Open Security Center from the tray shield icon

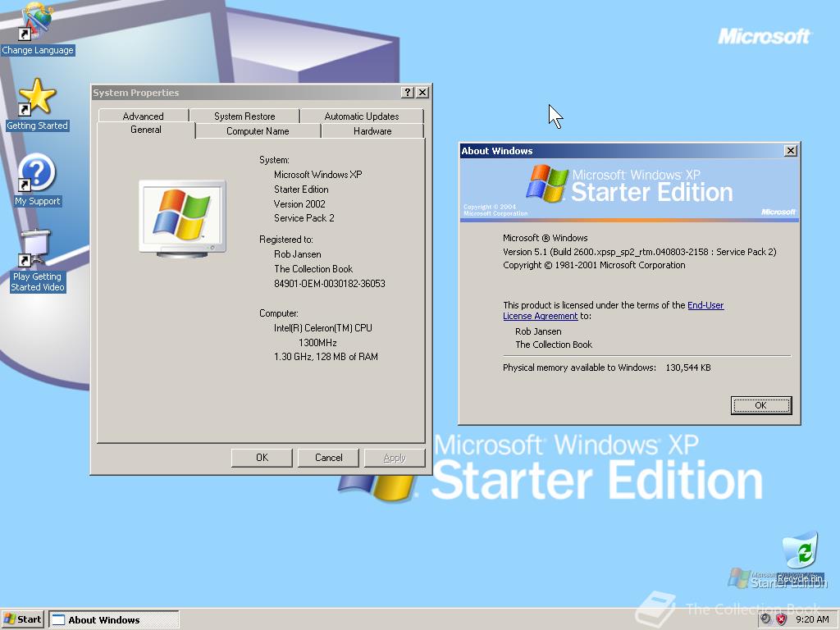pyautogui.click(x=781, y=619)
